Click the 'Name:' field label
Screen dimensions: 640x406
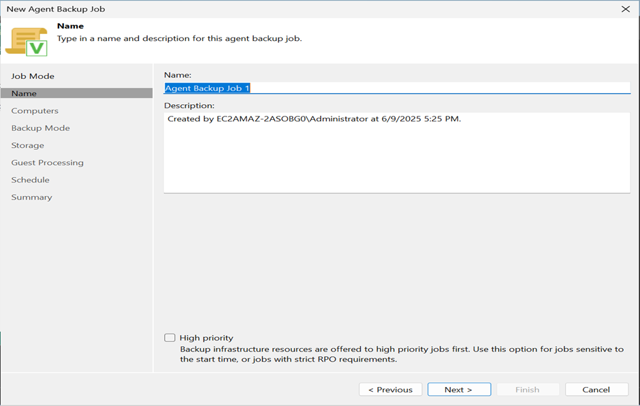click(x=178, y=75)
